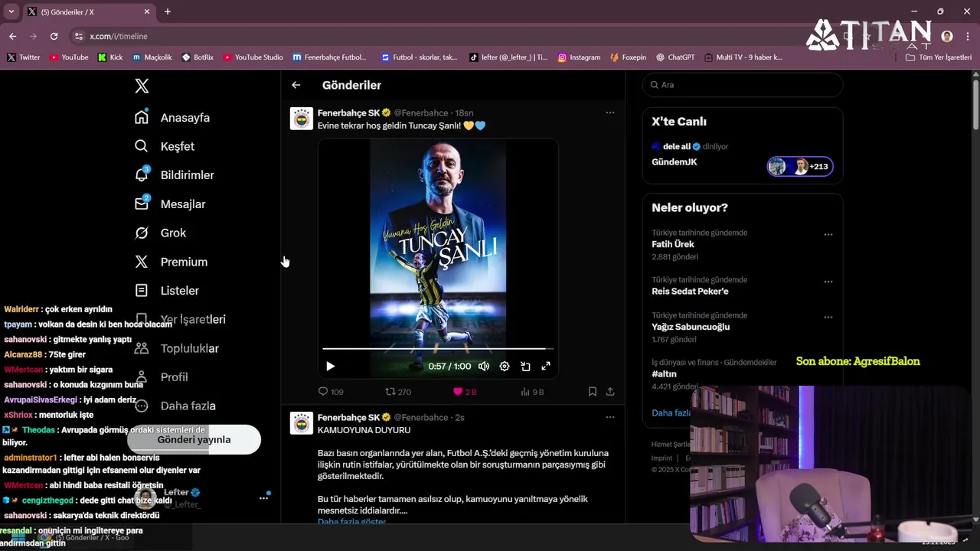This screenshot has height=551, width=980.
Task: Open Kick bookmark
Action: (109, 57)
